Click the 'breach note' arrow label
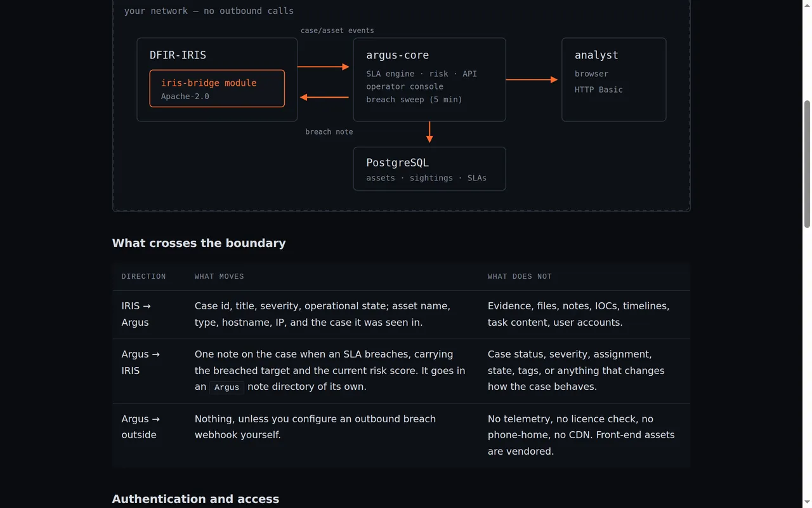The width and height of the screenshot is (812, 508). pos(329,132)
